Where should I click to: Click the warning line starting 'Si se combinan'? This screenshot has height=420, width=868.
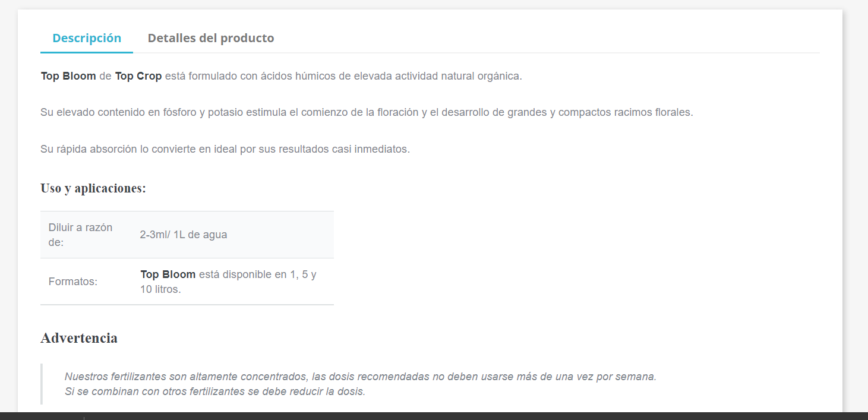(215, 391)
